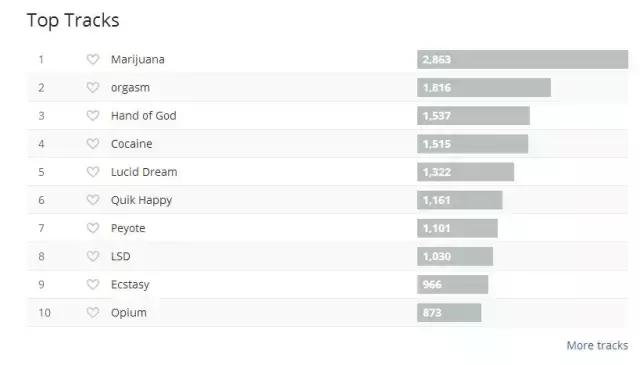Select the 2,863 play count bar

click(522, 60)
